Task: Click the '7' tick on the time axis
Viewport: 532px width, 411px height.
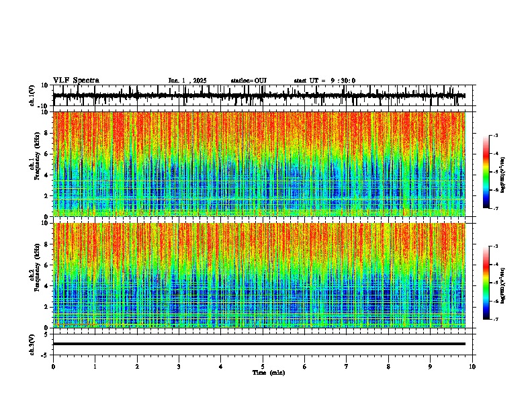Action: tap(347, 366)
